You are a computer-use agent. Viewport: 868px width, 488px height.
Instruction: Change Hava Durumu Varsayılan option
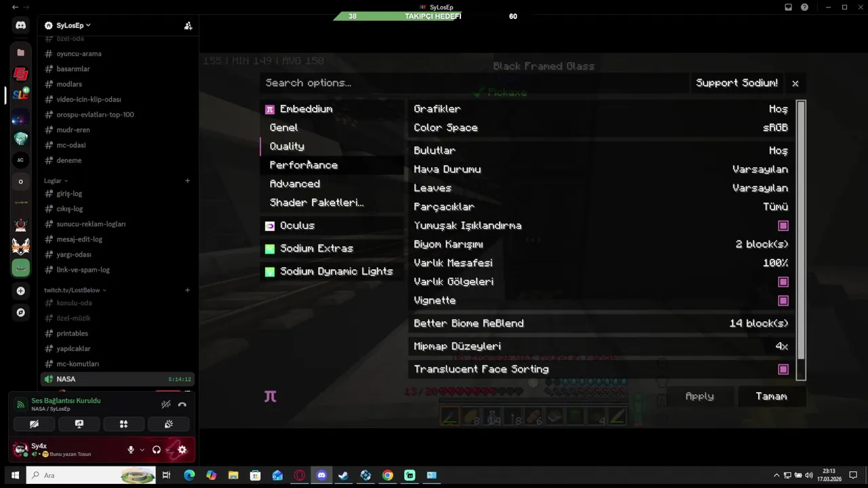coord(601,169)
